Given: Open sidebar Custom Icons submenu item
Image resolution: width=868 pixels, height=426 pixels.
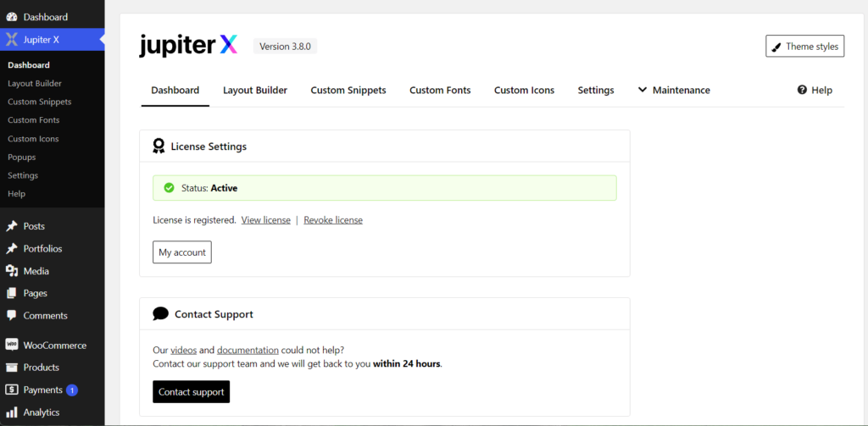Looking at the screenshot, I should [x=33, y=139].
